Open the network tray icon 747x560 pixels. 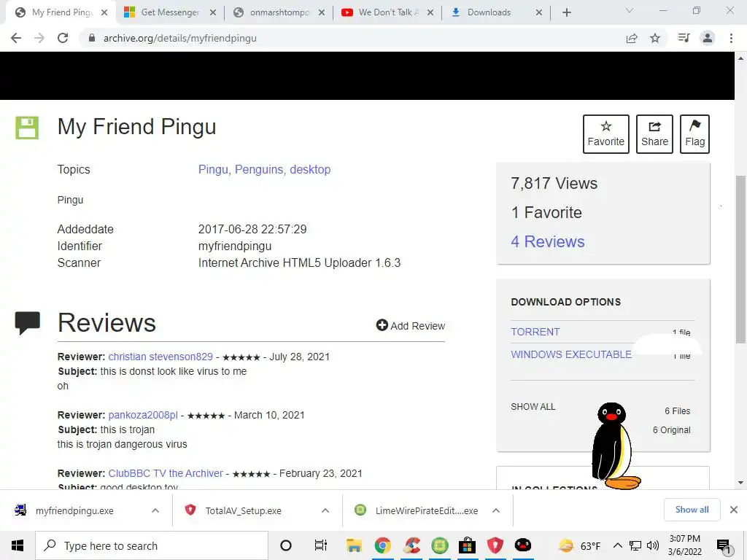(635, 545)
